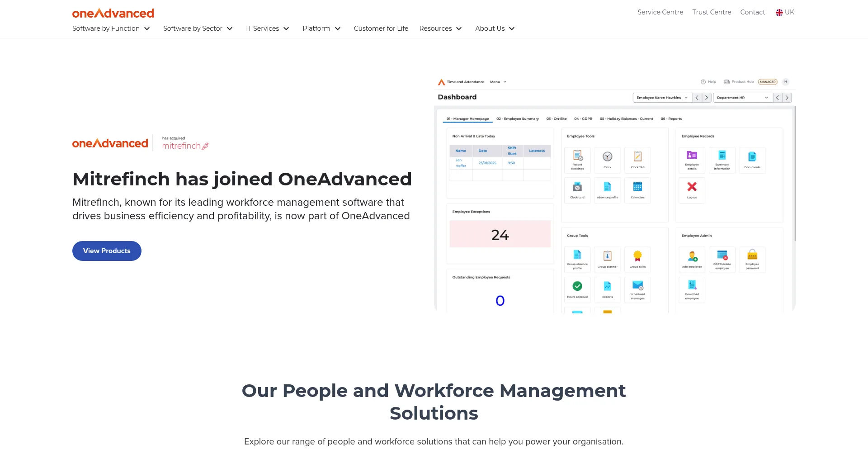This screenshot has width=868, height=449.
Task: Open the Employee Karen Hawkins dropdown
Action: coord(662,98)
